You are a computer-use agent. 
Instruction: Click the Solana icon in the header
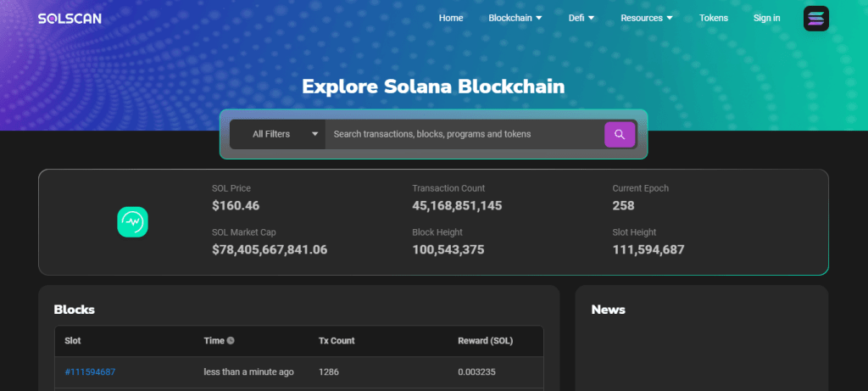point(816,18)
